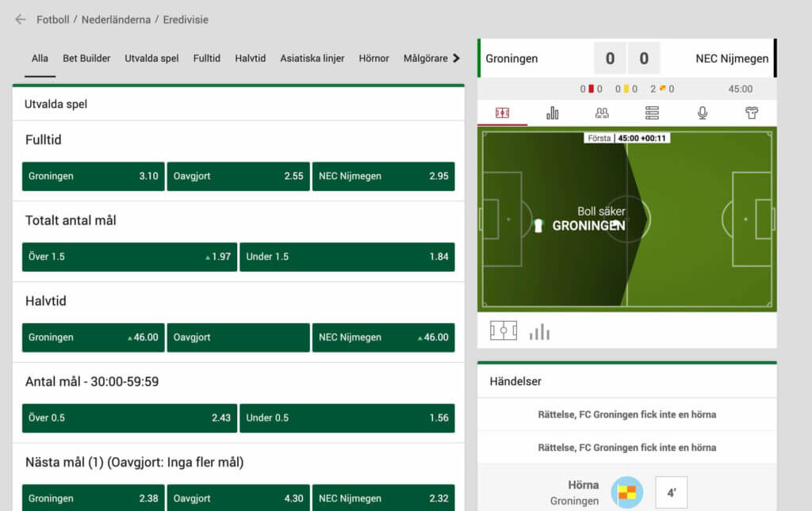Click the 'Utvalda spel' section header
812x511 pixels.
tap(56, 104)
